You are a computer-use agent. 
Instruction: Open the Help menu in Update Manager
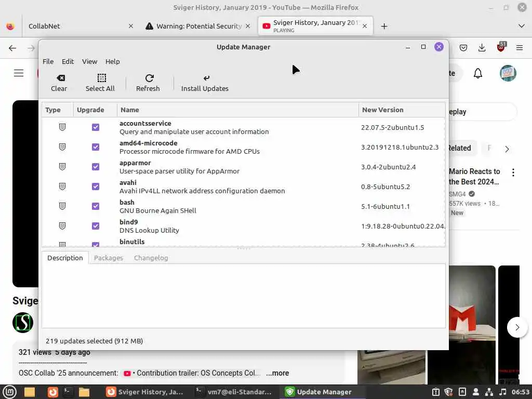112,61
